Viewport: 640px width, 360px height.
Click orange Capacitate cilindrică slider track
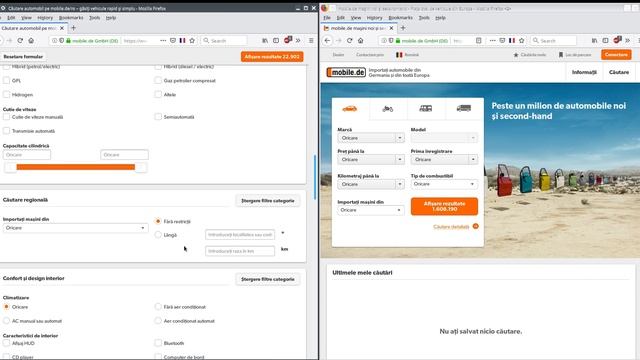[76, 167]
